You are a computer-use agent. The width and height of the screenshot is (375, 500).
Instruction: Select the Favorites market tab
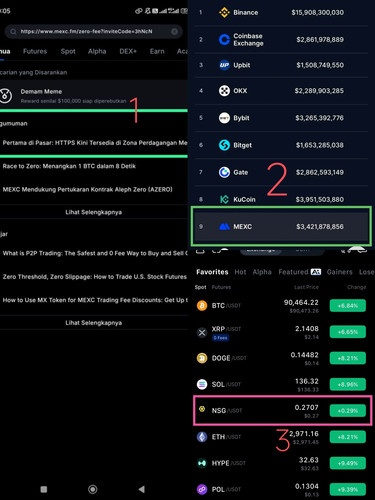click(212, 272)
